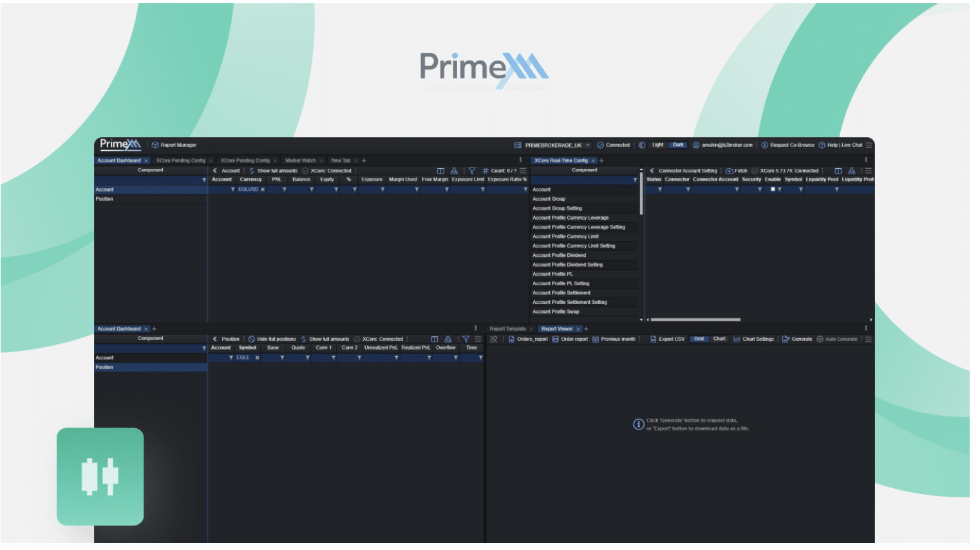Click the filter funnel icon in Account panel
The width and height of the screenshot is (980, 550).
pos(471,171)
